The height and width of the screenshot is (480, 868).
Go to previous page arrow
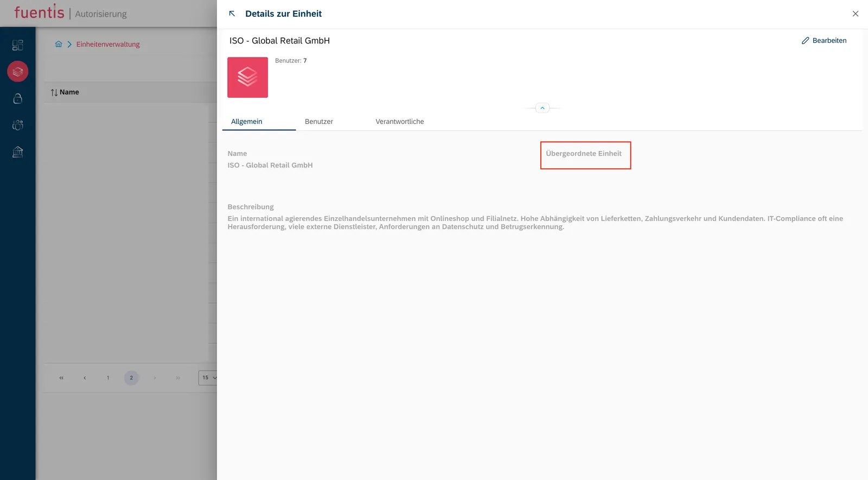(85, 378)
